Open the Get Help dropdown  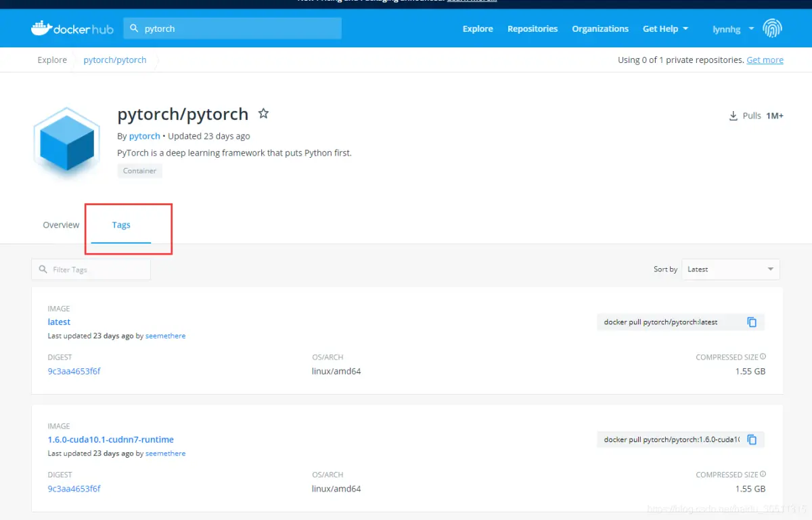[665, 28]
